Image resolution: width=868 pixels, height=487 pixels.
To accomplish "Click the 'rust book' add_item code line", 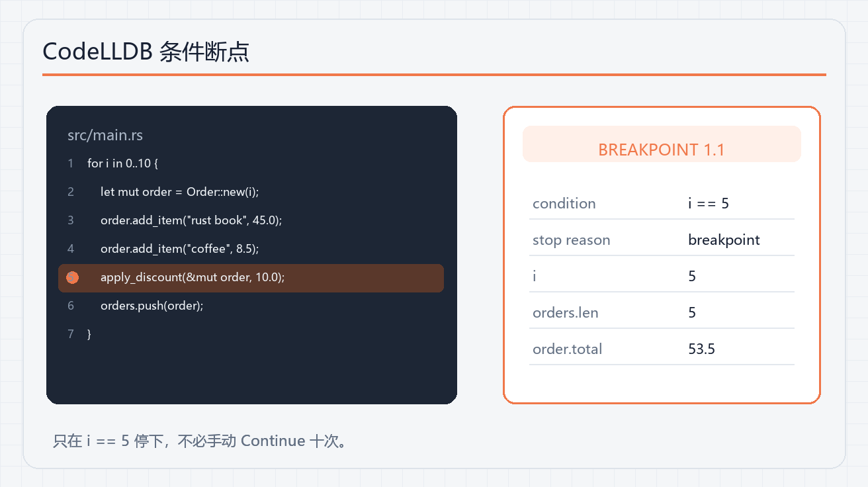I will [x=191, y=220].
